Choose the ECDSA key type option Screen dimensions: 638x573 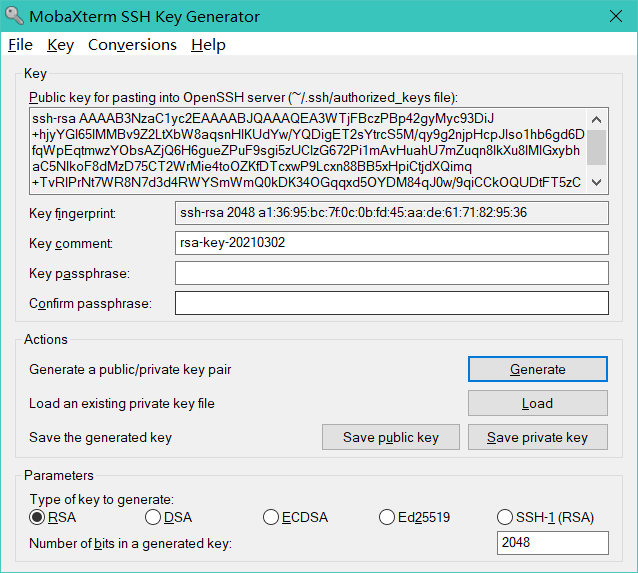[271, 517]
